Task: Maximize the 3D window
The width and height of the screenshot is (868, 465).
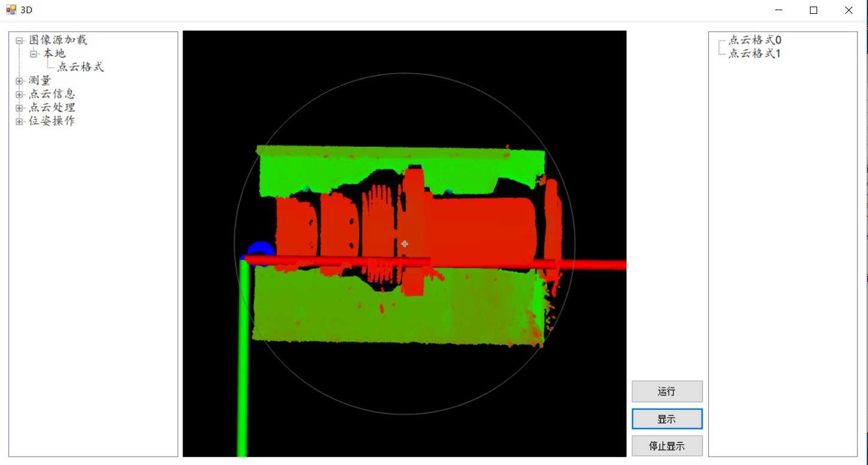Action: click(x=814, y=10)
